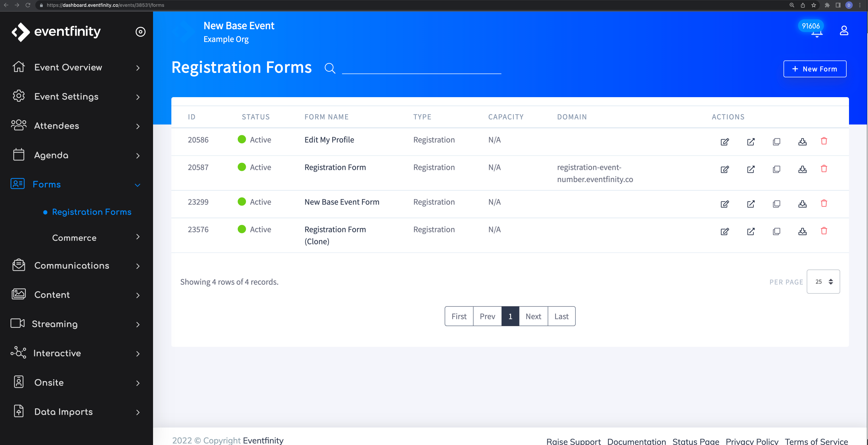Clone the New Base Event Form

point(776,204)
